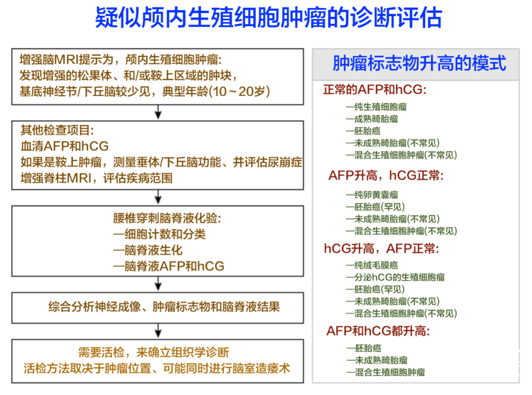Click the item —脑脊液AFP和hCG

168,266
